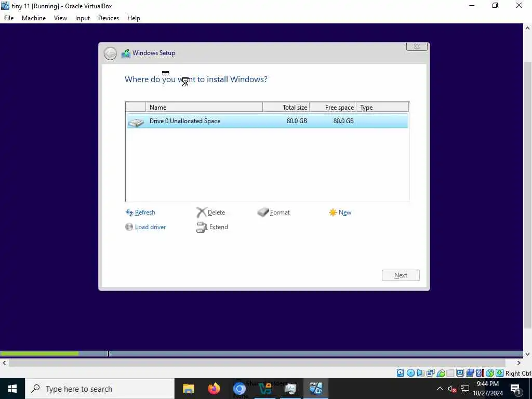Click the setup progress bar at bottom
Viewport: 532px width, 399px height.
coord(261,353)
